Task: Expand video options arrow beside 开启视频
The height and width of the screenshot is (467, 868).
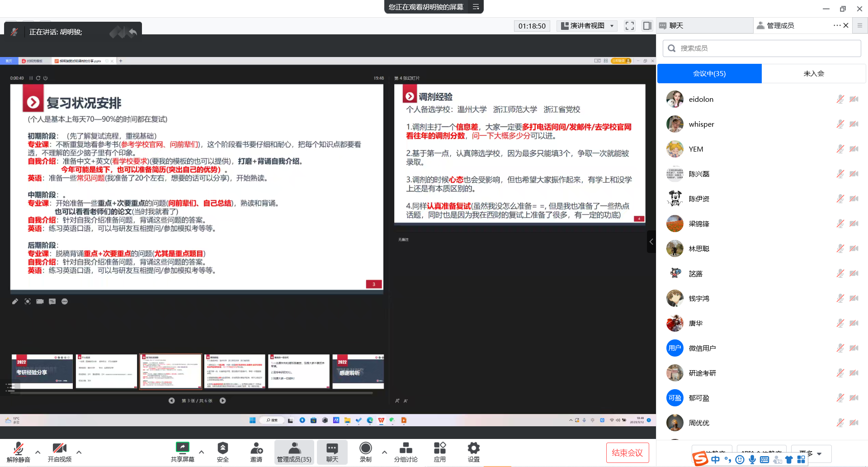Action: tap(79, 452)
